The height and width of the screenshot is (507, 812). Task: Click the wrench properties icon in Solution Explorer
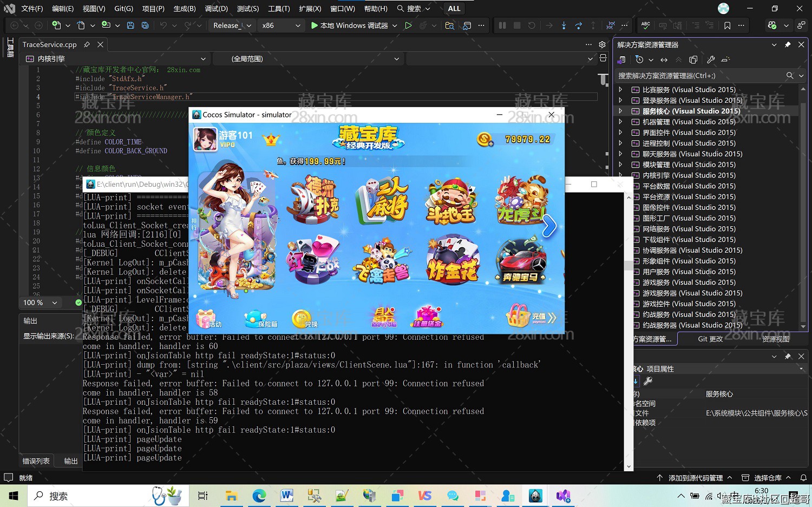[711, 60]
